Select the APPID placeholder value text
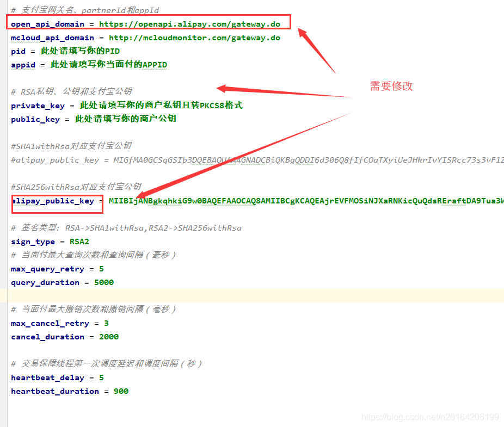The width and height of the screenshot is (504, 427). 109,65
